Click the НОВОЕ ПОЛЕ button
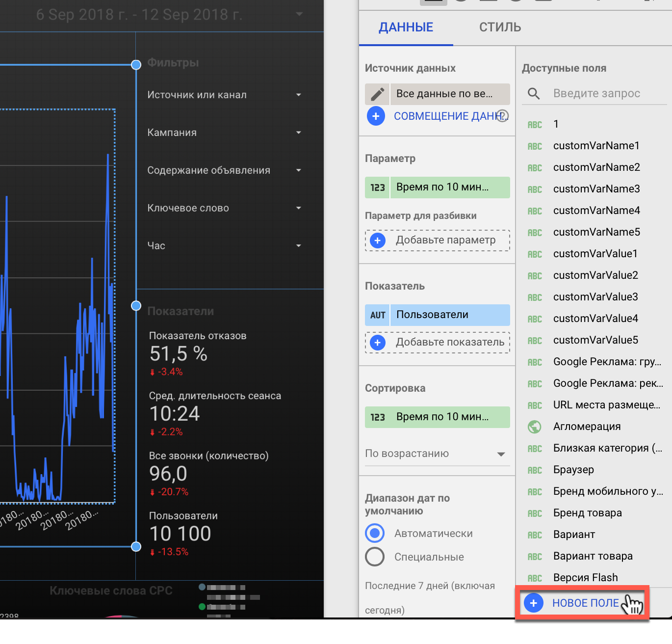 582,603
